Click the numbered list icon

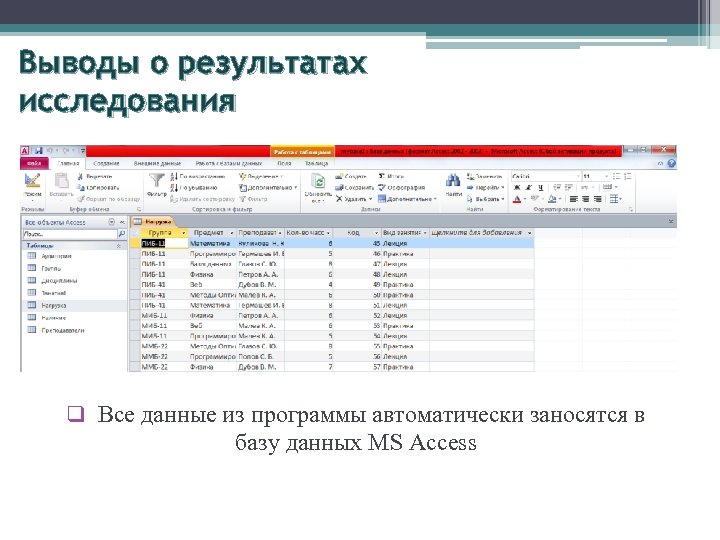click(628, 176)
